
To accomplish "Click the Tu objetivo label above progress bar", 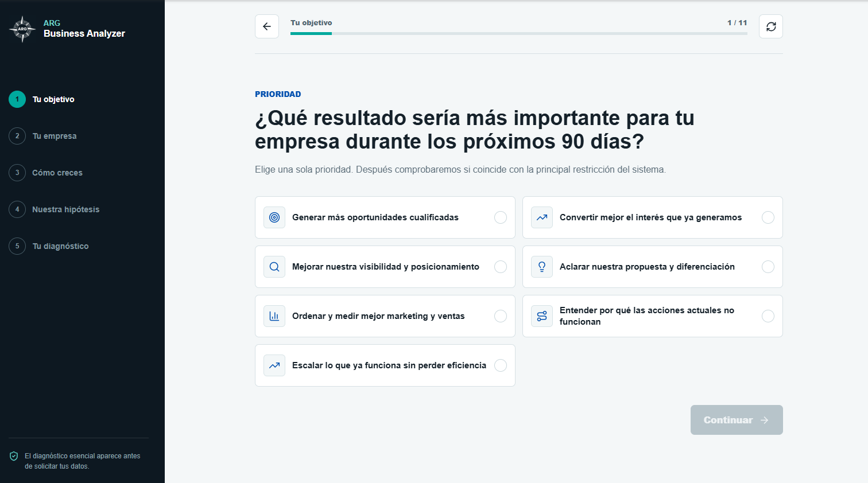I will [311, 23].
